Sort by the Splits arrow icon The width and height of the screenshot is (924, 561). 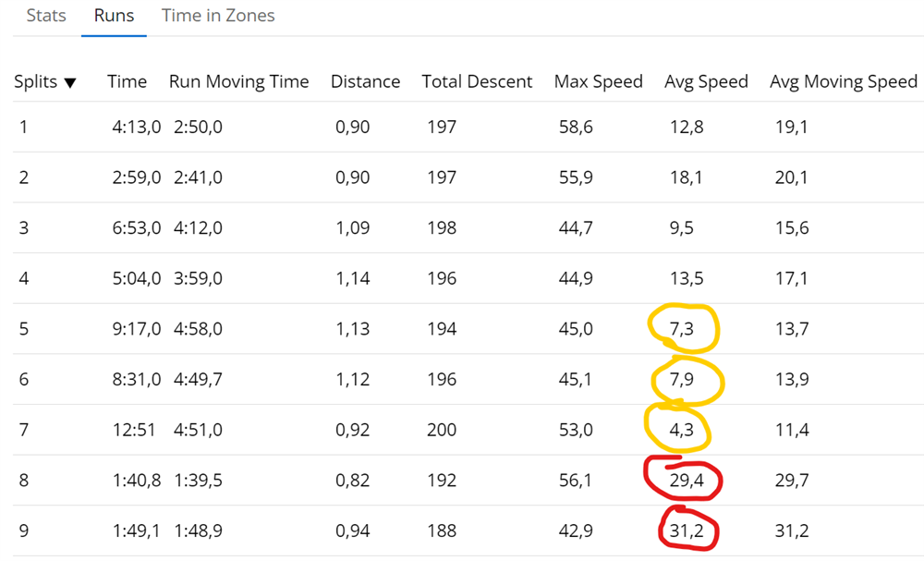click(x=70, y=83)
